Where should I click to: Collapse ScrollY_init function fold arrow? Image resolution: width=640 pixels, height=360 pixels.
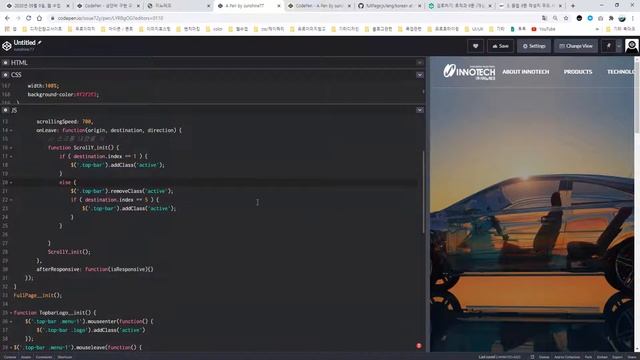tap(11, 148)
